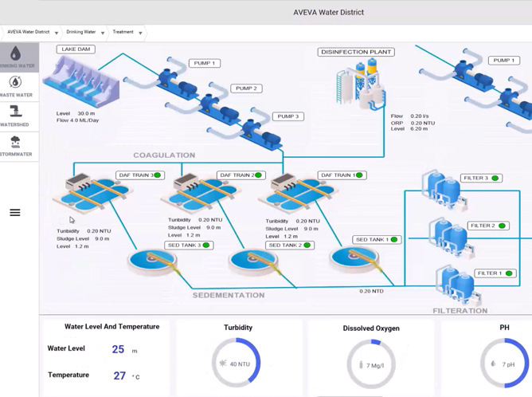
Task: Select the Treatment breadcrumb item
Action: click(x=123, y=33)
